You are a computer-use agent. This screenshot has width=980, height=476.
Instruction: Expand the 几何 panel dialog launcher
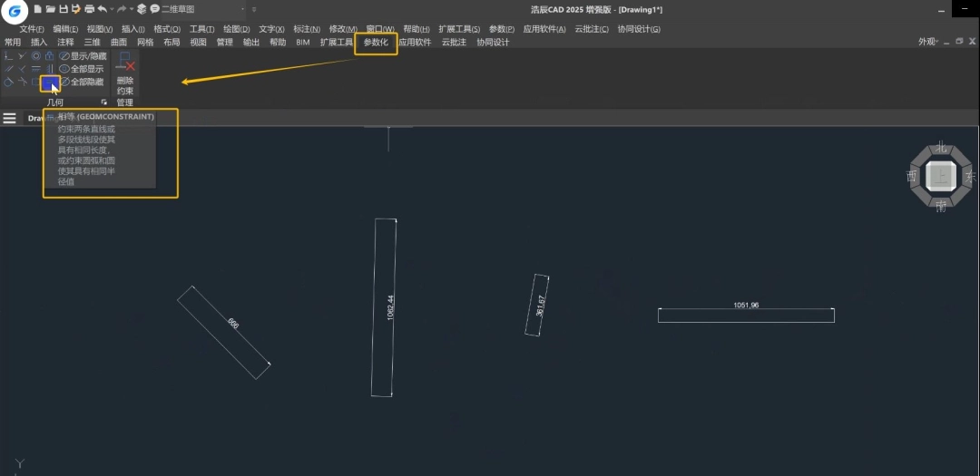click(103, 102)
